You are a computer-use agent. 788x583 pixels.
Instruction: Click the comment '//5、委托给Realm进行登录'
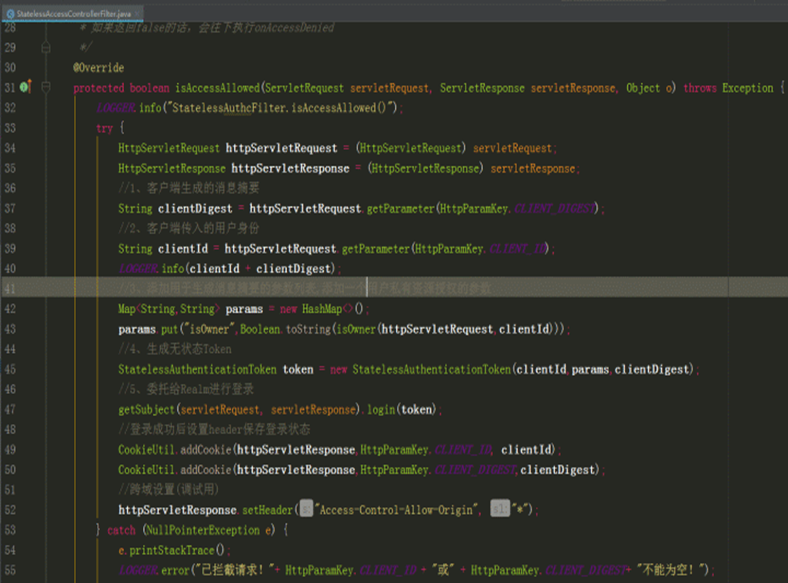click(x=186, y=389)
